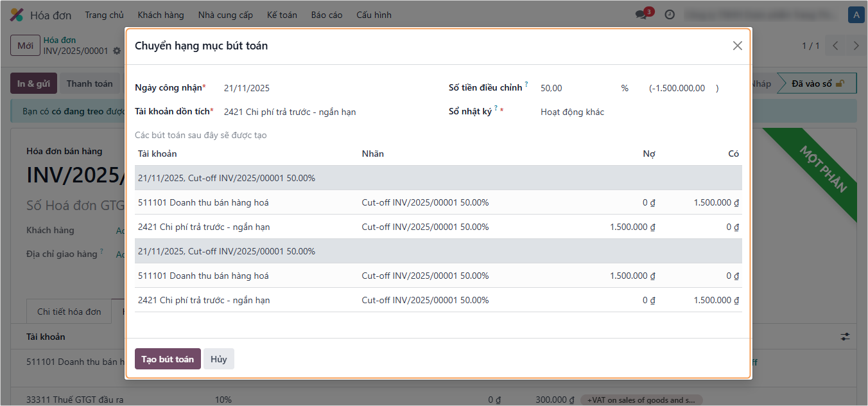Click the Tạo bút toán button
The height and width of the screenshot is (406, 868).
coord(168,359)
